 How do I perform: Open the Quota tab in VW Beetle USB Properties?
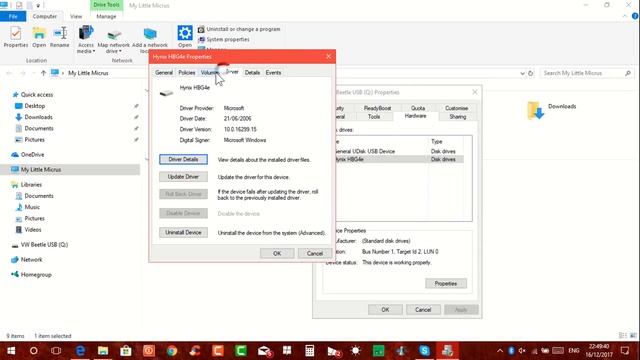(418, 108)
